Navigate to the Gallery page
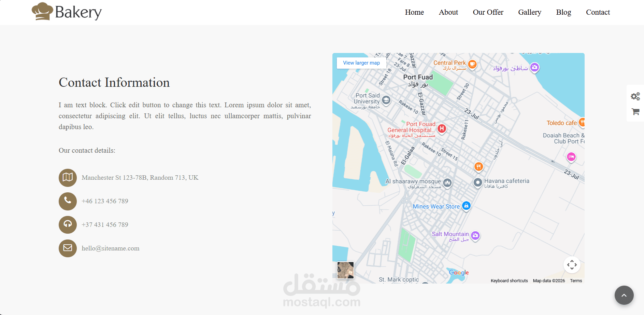Viewport: 644px width, 315px height. tap(530, 12)
